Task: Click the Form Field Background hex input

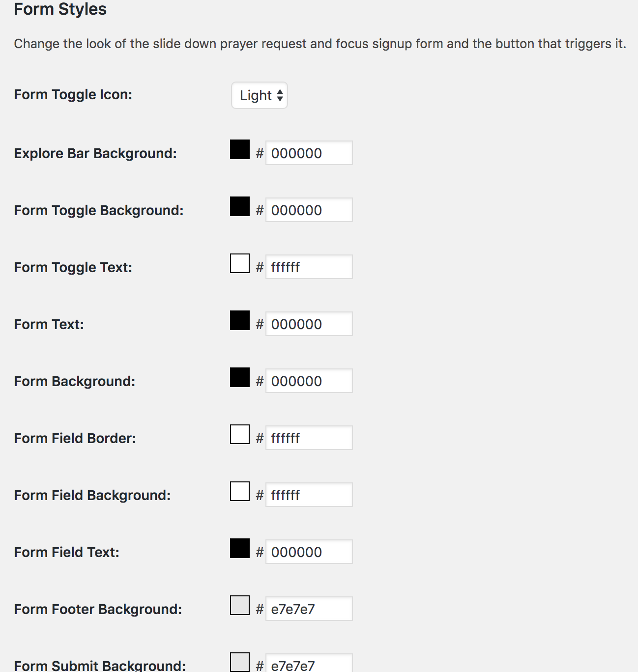Action: tap(309, 495)
